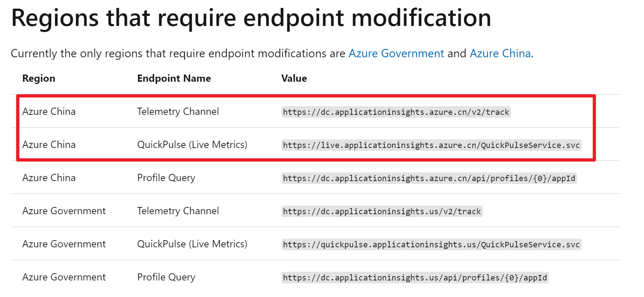The width and height of the screenshot is (644, 297).
Task: Open the Azure China hyperlink in intro sentence
Action: 500,54
